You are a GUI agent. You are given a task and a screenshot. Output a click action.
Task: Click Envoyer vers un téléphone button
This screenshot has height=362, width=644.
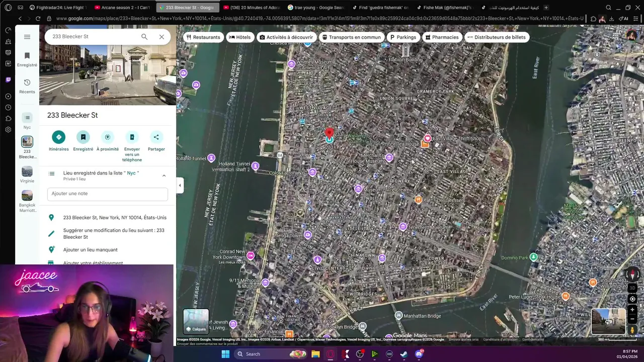click(132, 146)
